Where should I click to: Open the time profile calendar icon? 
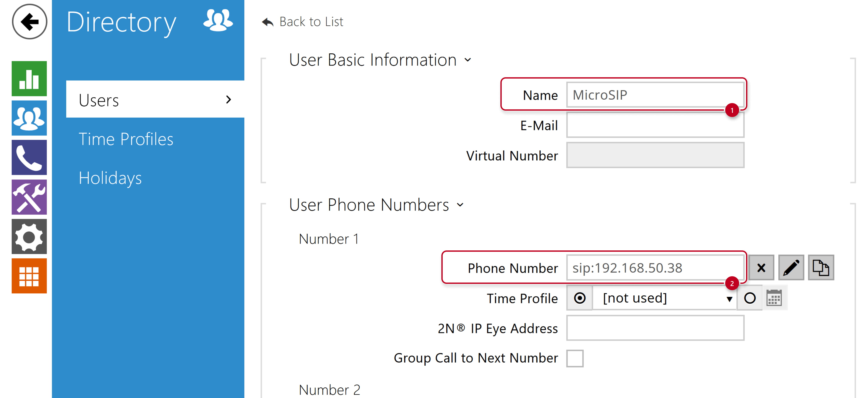pos(774,298)
